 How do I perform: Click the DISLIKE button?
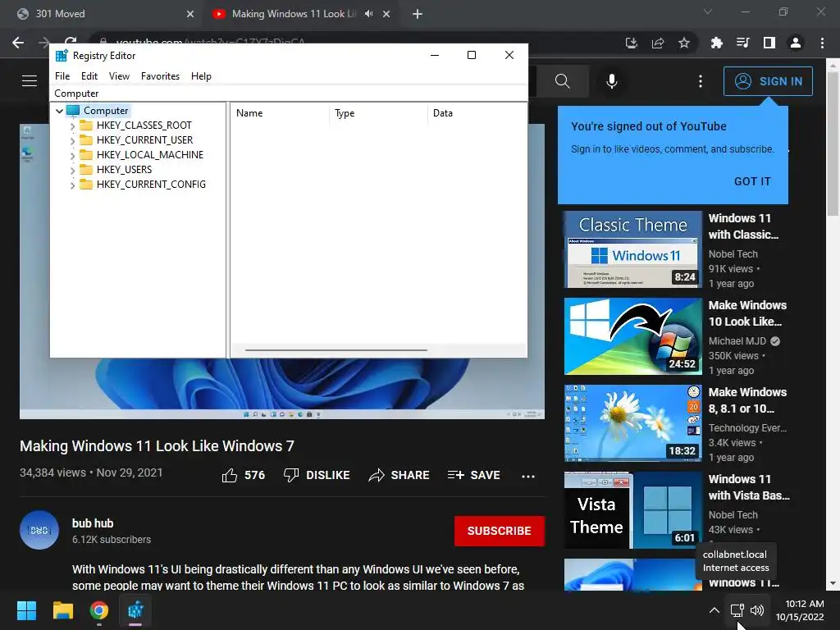tap(317, 475)
